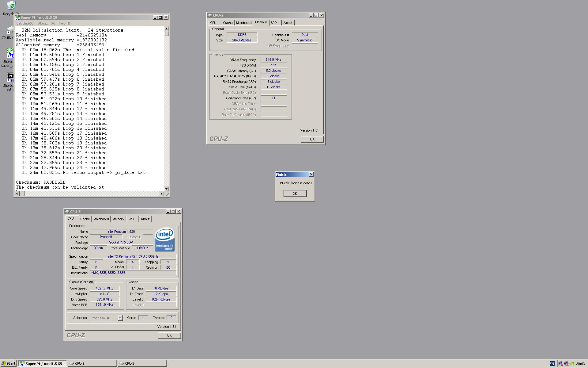Click disconnected network icon beside EN indicator
Screen dimensions: 588x368
click(x=561, y=364)
